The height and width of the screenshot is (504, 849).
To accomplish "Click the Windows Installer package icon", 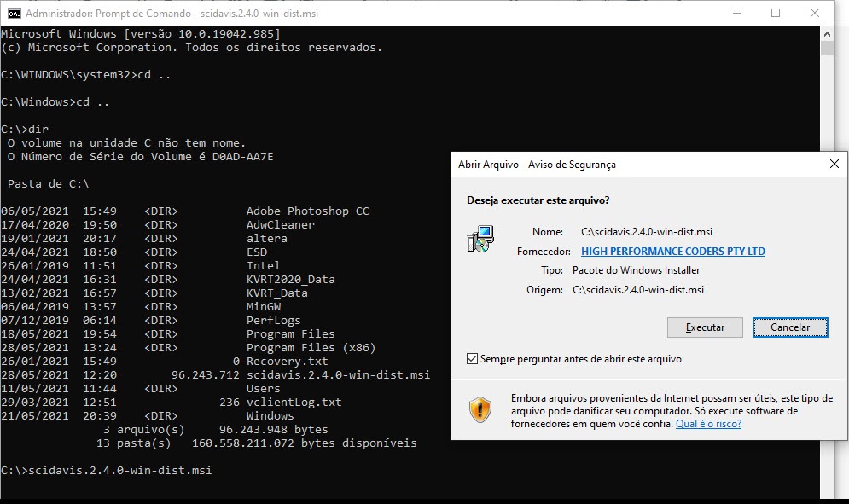I will [x=480, y=240].
